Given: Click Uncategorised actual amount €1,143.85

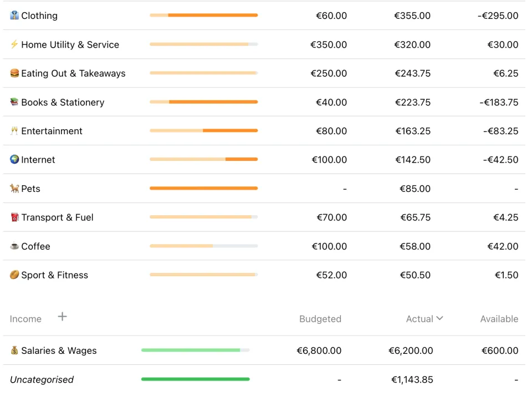Looking at the screenshot, I should [412, 379].
